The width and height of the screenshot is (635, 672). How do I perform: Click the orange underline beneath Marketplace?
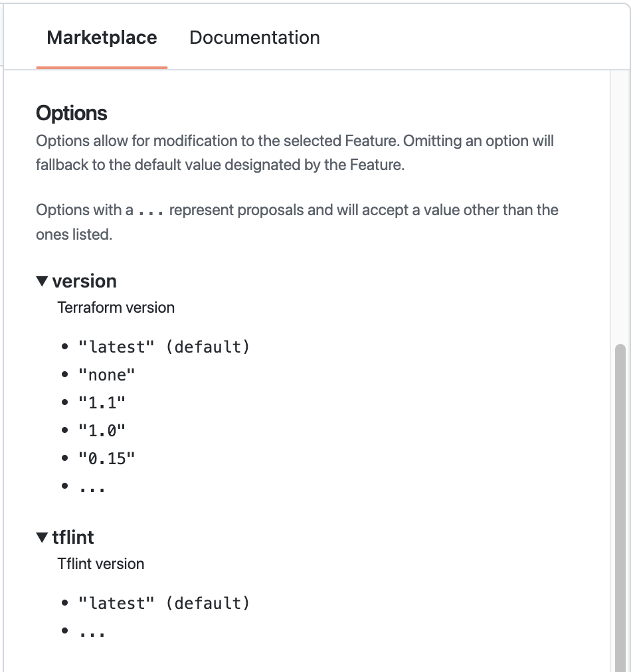[102, 67]
